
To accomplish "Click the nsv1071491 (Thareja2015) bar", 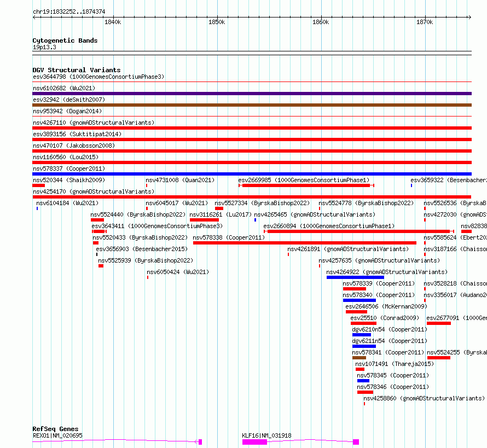I will pos(360,369).
